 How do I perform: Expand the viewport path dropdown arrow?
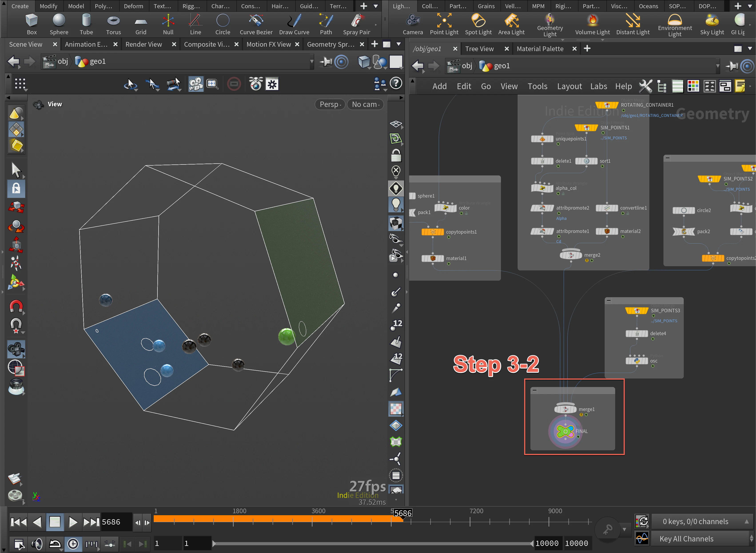(x=312, y=62)
